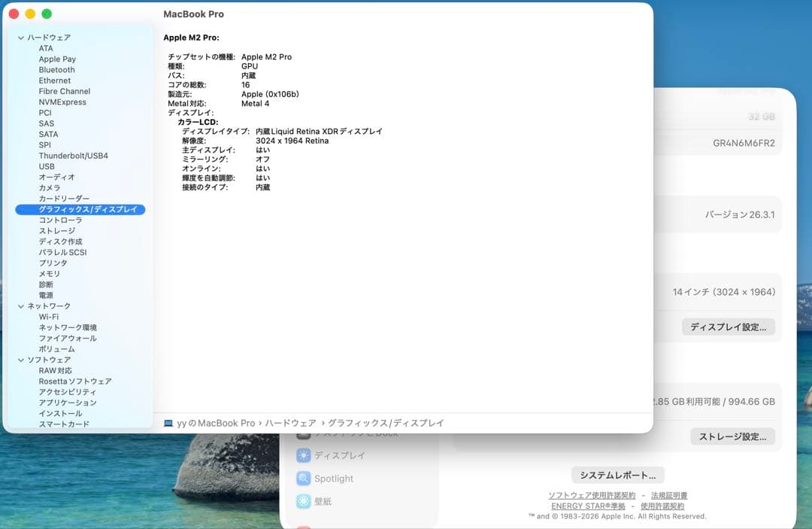Click the MacBook icon in the breadcrumb path
The image size is (812, 529).
pyautogui.click(x=168, y=422)
